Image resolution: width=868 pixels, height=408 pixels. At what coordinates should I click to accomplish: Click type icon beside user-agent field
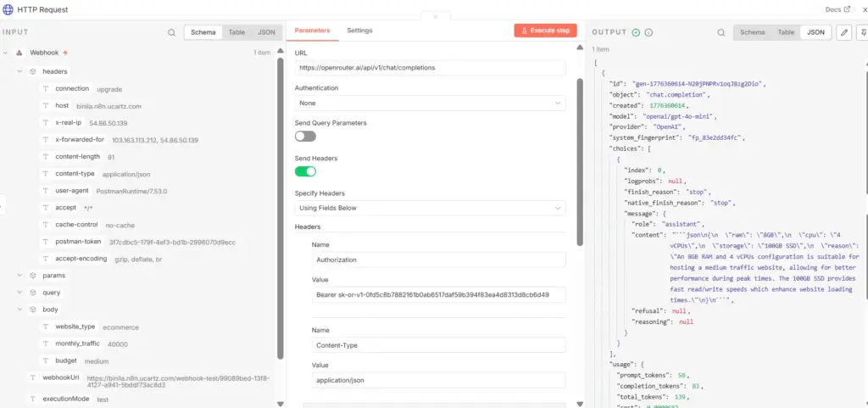pyautogui.click(x=46, y=191)
